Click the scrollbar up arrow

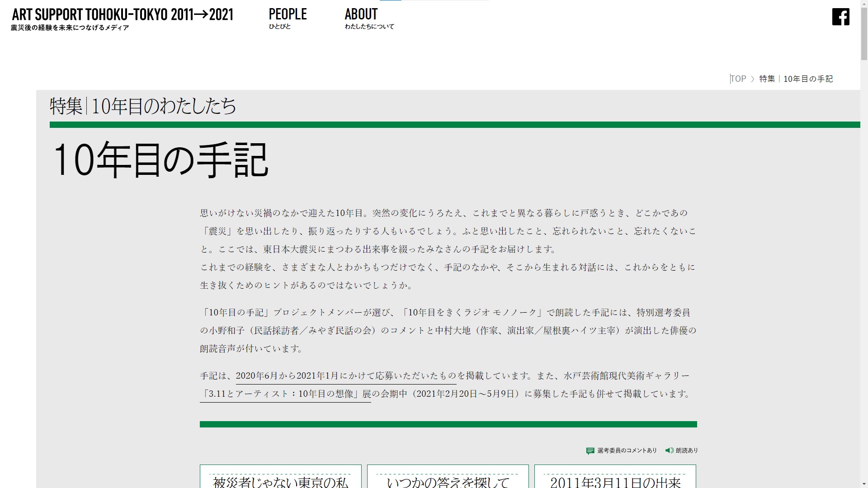tap(864, 4)
